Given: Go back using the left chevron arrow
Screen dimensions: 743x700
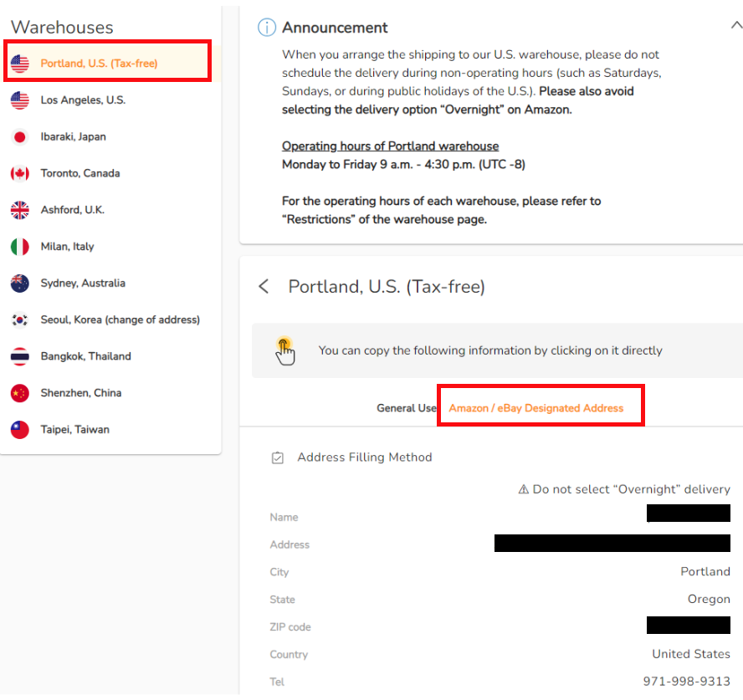Looking at the screenshot, I should [264, 287].
